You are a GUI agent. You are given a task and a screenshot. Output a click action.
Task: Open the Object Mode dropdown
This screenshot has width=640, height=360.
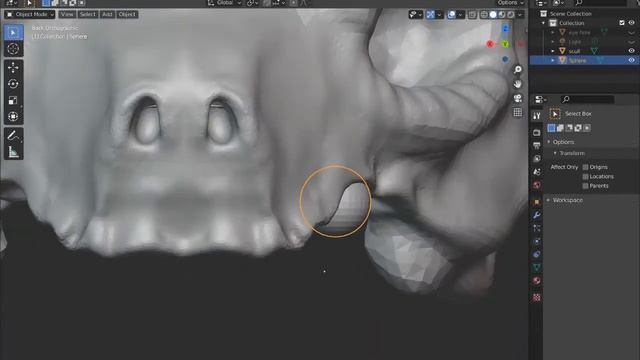30,14
